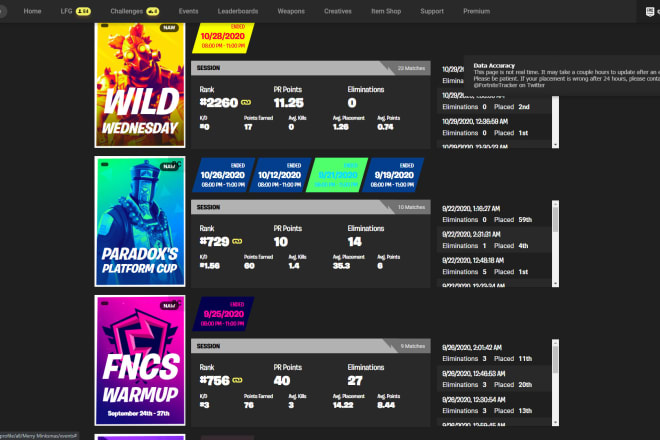Click the link icon next to rank #756
This screenshot has height=440, width=660.
237,380
